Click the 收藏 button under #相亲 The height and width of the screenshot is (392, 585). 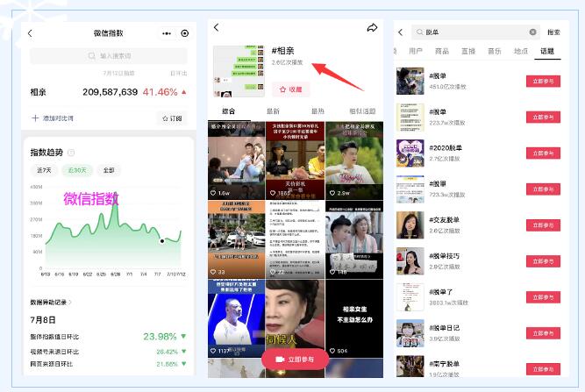(290, 89)
